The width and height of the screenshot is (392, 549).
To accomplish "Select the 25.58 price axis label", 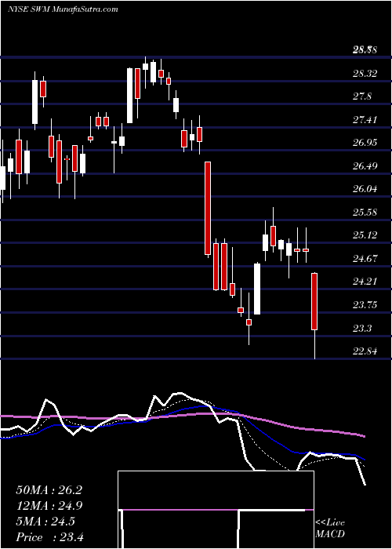I will click(365, 213).
